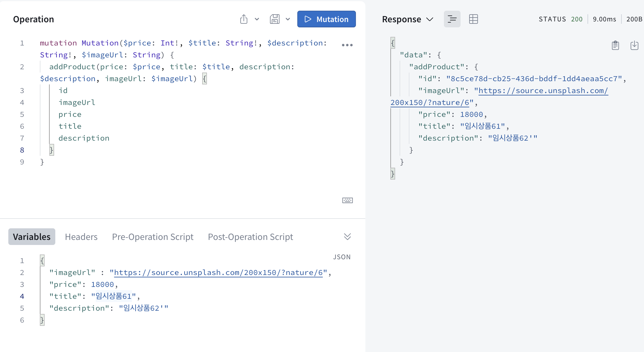Select the Variables tab

[32, 237]
